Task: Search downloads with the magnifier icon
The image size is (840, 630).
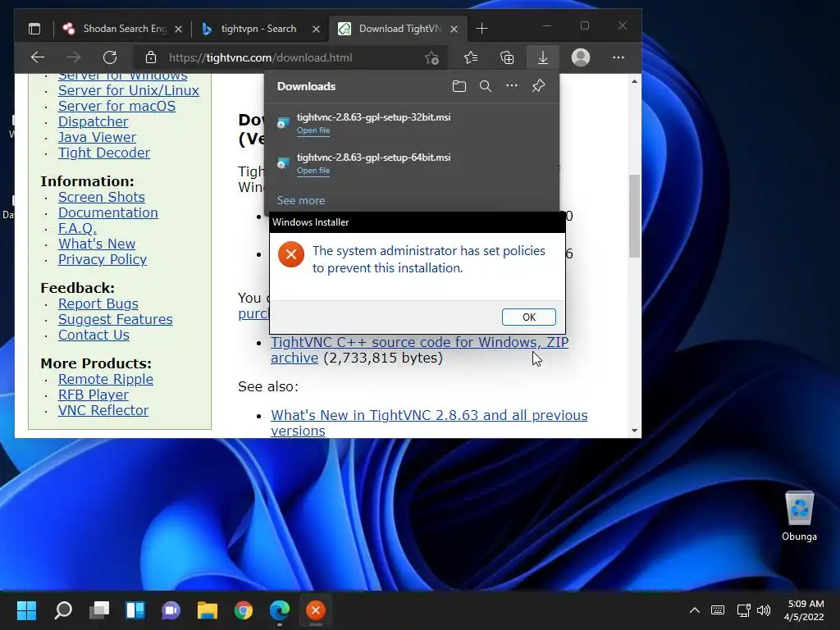Action: click(486, 86)
